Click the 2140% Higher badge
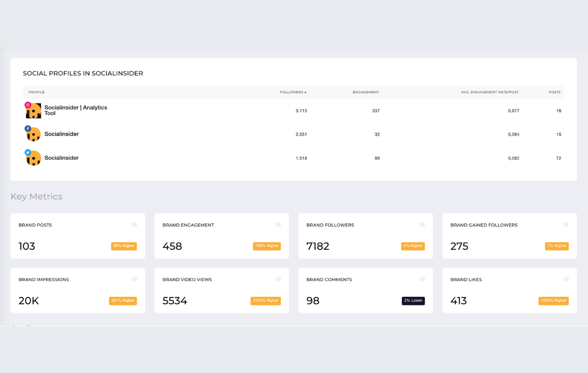Screen dimensions: 588x373 (266, 301)
